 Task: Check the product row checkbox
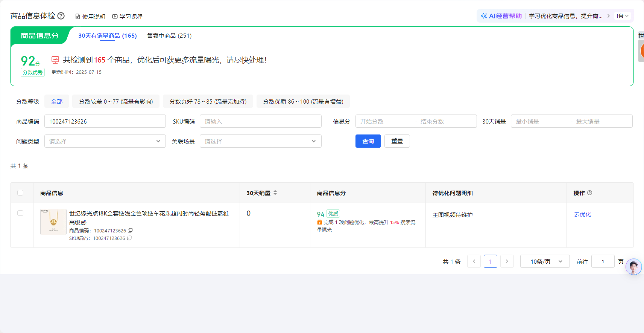20,213
